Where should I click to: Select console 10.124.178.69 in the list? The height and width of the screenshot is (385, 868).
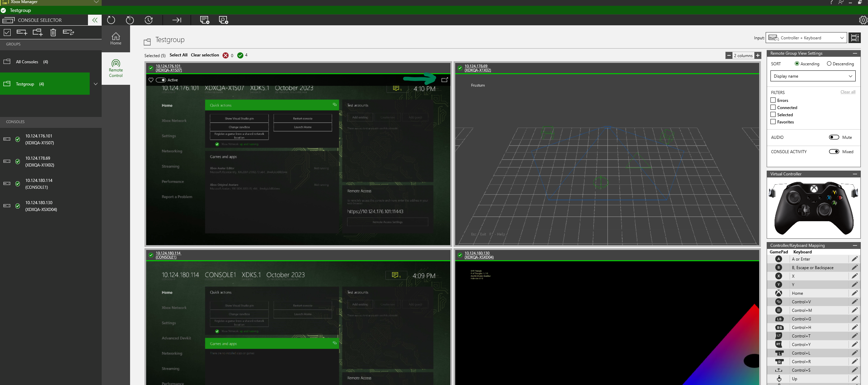pyautogui.click(x=51, y=162)
